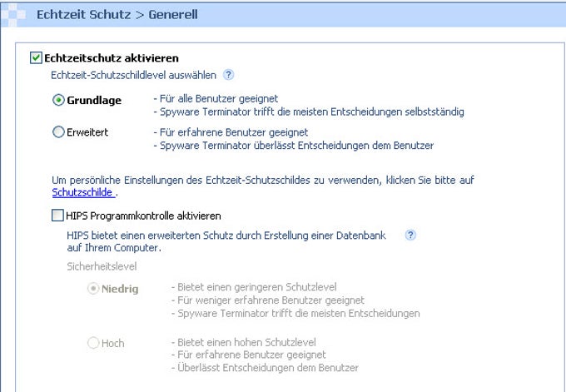The image size is (566, 392).
Task: Enable HIPS Programmkontrolle aktivieren checkbox
Action: [57, 216]
